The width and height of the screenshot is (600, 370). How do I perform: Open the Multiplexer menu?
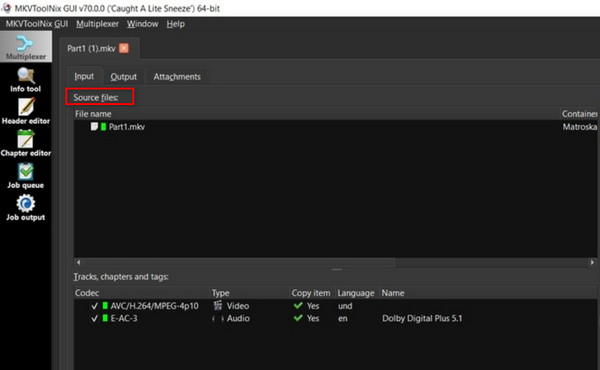pyautogui.click(x=97, y=24)
